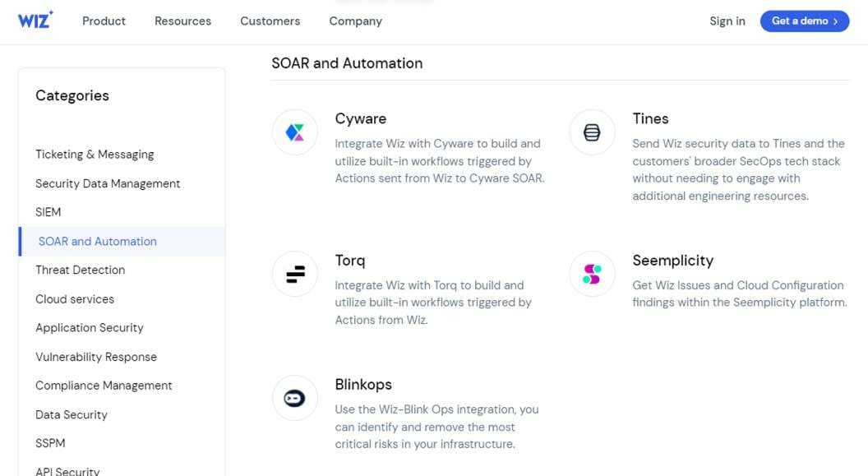Select the Threat Detection category
This screenshot has height=476, width=868.
[x=80, y=270]
